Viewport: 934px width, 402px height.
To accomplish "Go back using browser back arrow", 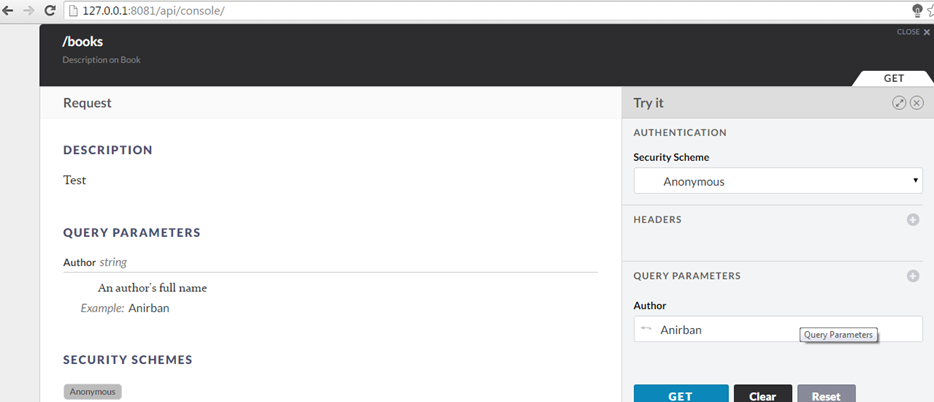I will tap(8, 11).
